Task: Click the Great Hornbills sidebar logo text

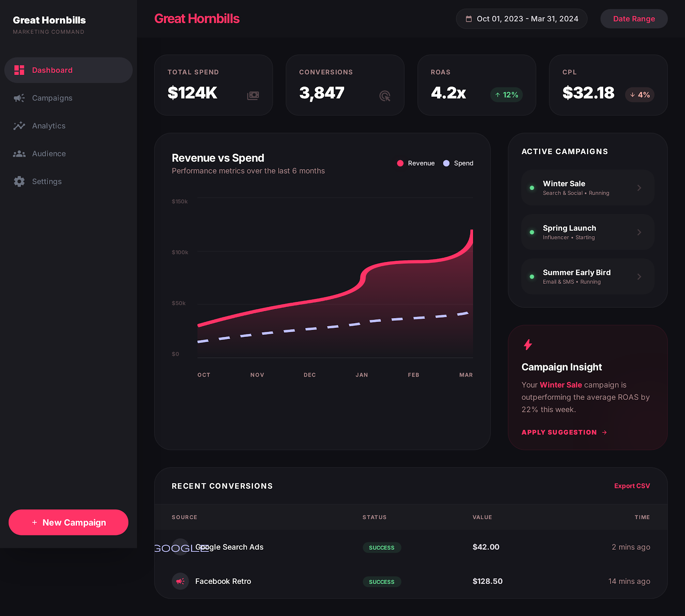Action: click(49, 20)
